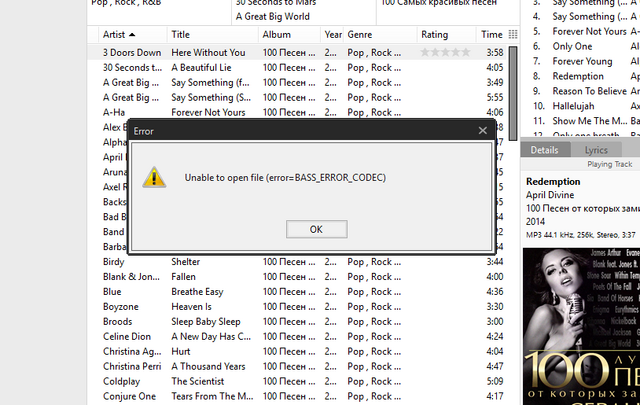Image resolution: width=640 pixels, height=405 pixels.
Task: Select The Scientist by Coldplay
Action: click(x=297, y=381)
